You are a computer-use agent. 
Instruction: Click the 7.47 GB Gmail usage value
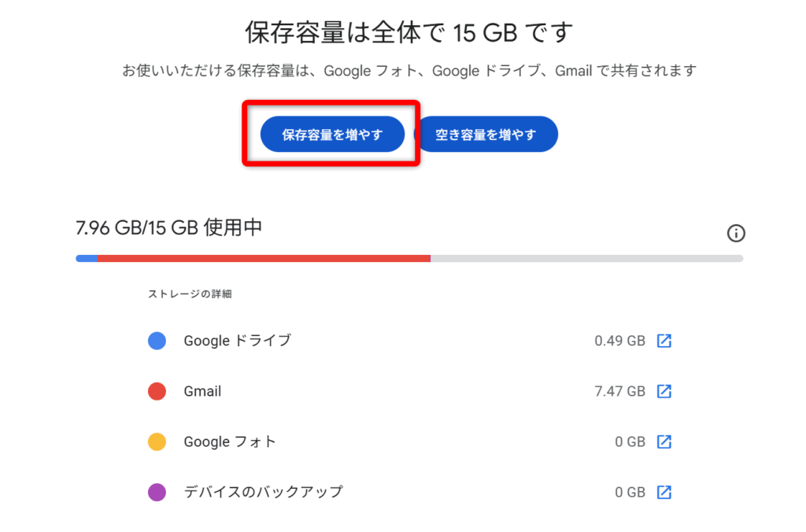pyautogui.click(x=619, y=391)
